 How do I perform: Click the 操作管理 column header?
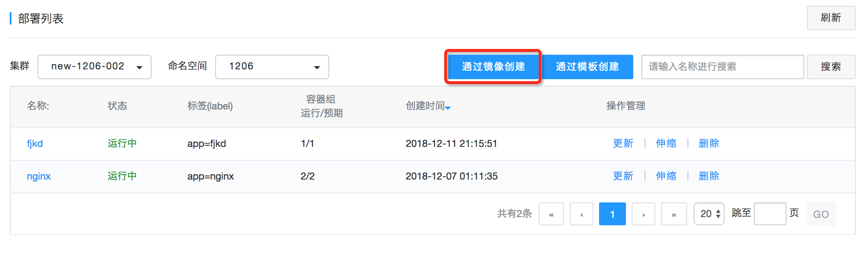(x=626, y=106)
